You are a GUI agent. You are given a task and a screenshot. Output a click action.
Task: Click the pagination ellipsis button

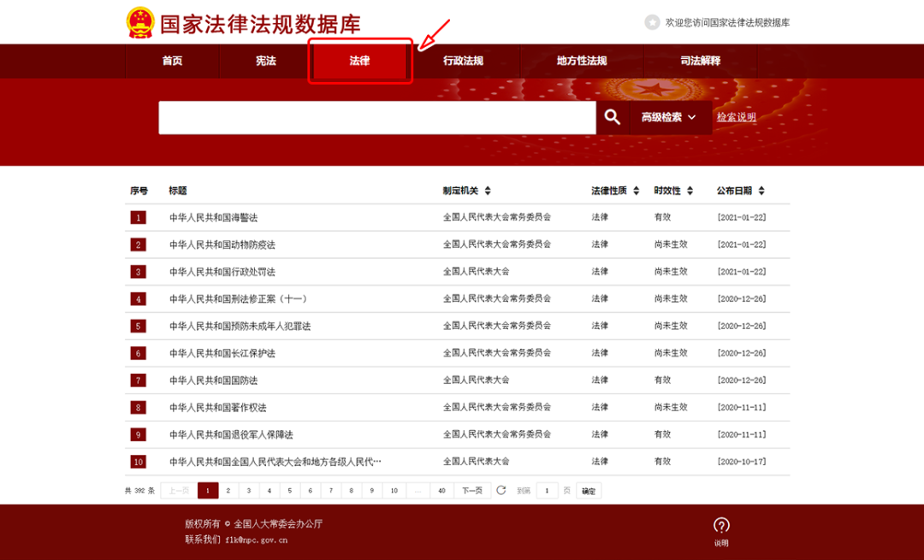coord(418,491)
